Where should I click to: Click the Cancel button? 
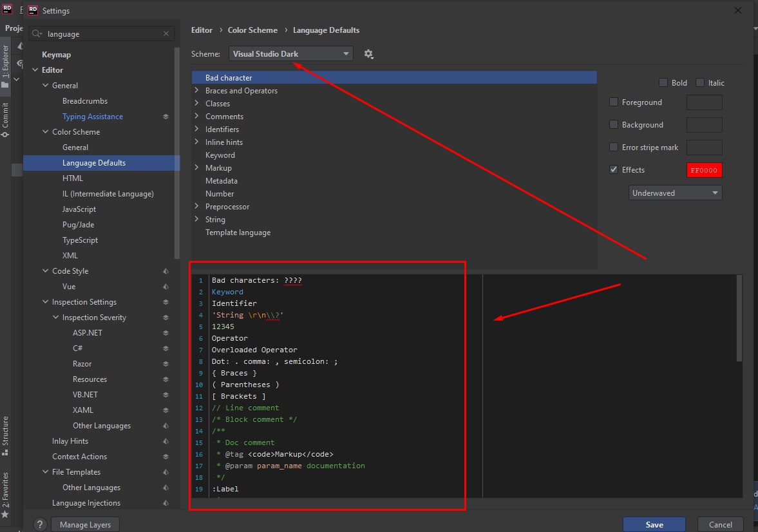(720, 525)
